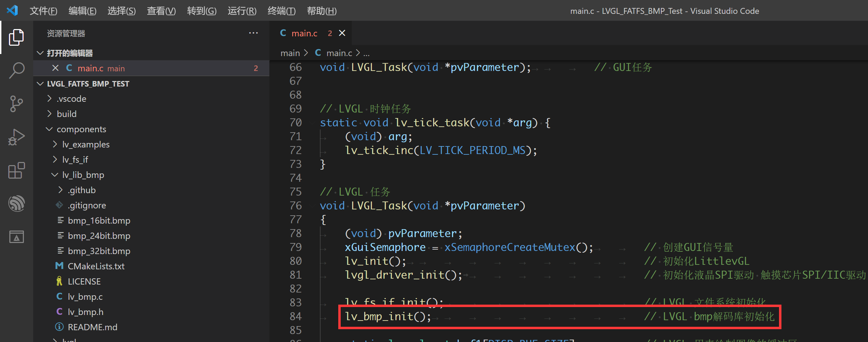
Task: Open the 终端 menu
Action: [281, 11]
